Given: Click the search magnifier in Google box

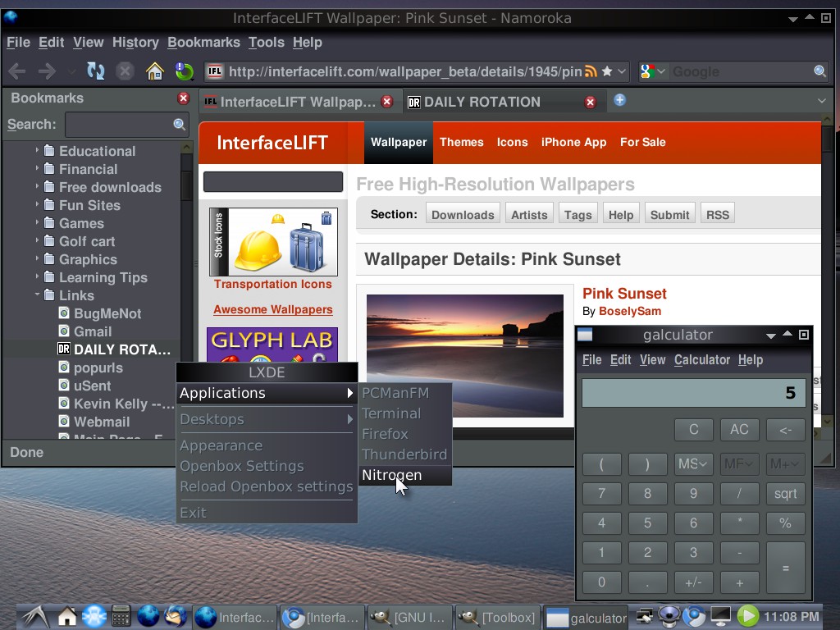Looking at the screenshot, I should point(819,71).
